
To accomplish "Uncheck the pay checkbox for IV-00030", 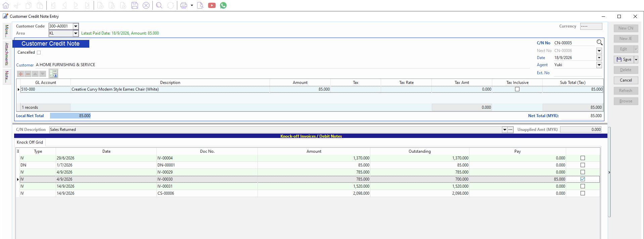I will pos(583,179).
